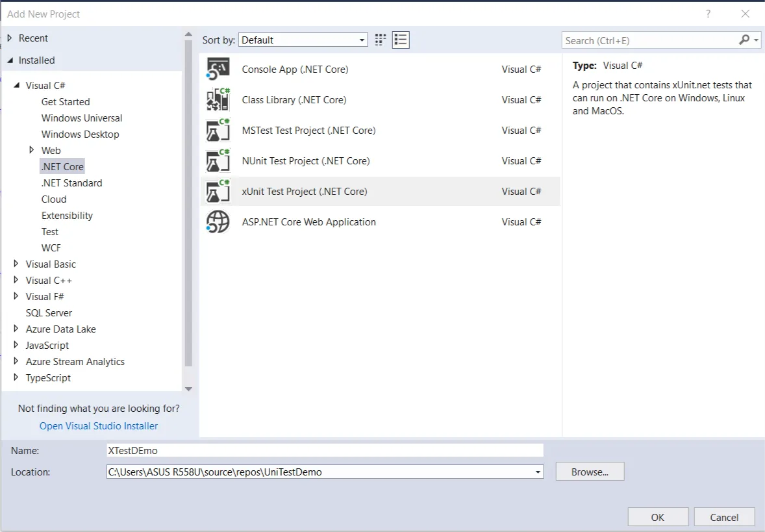This screenshot has height=532, width=765.
Task: Click the category tree scrollbar down arrow
Action: (x=189, y=389)
